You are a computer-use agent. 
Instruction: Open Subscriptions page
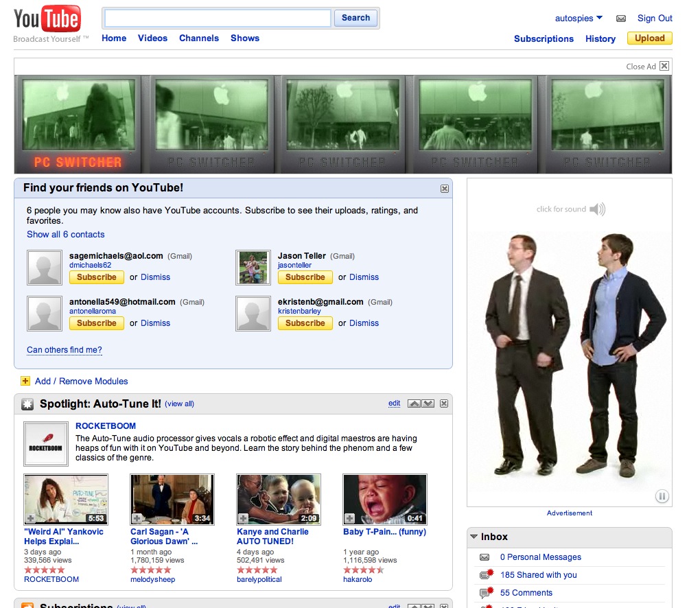(544, 39)
